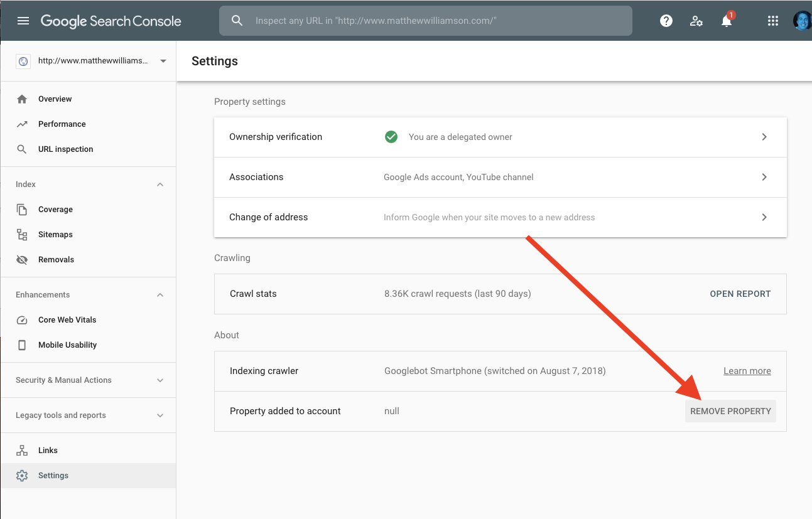Image resolution: width=812 pixels, height=519 pixels.
Task: Open the help icon
Action: (666, 20)
